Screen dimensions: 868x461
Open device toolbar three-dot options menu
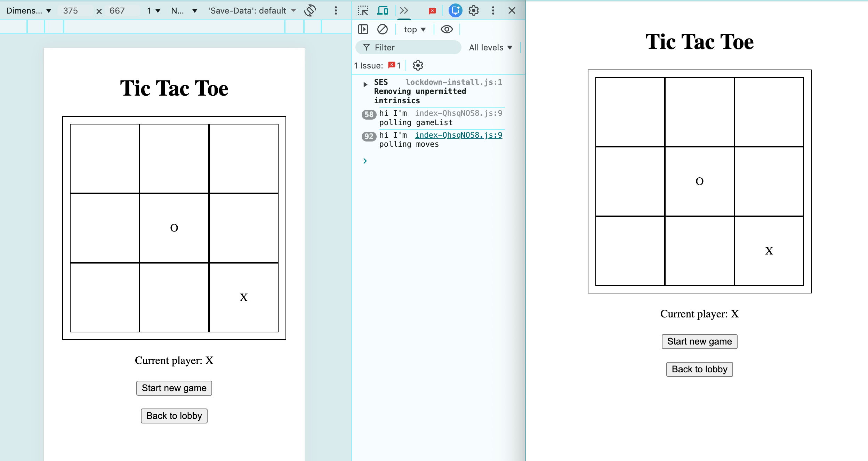click(336, 11)
